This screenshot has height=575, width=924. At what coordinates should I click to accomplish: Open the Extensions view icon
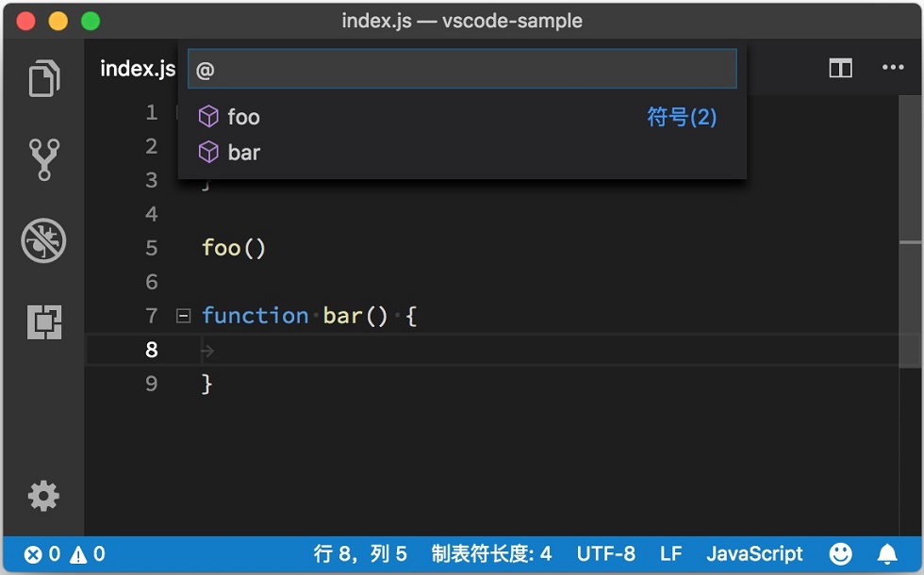coord(44,321)
